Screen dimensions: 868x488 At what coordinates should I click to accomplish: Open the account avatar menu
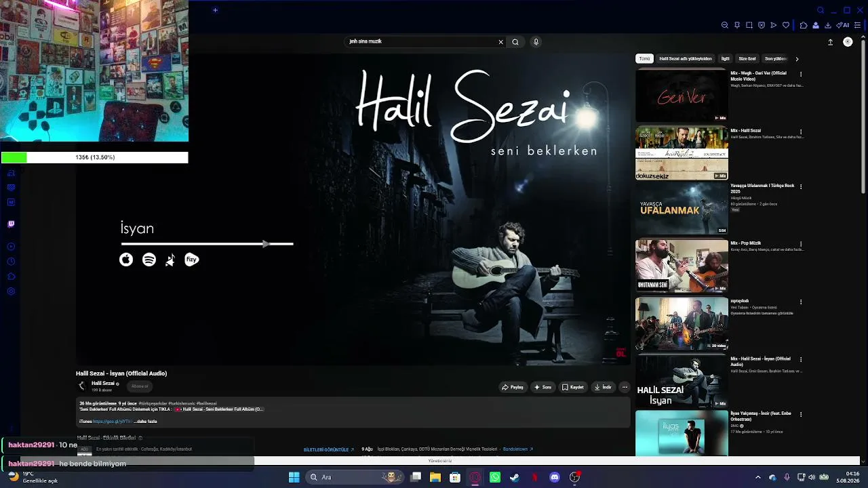[x=848, y=42]
